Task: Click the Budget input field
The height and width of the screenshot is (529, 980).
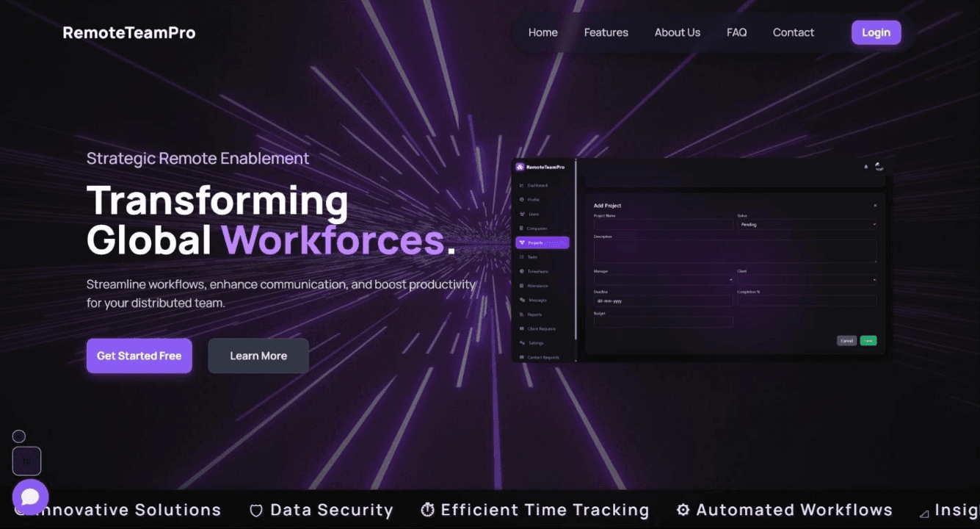Action: (x=664, y=322)
